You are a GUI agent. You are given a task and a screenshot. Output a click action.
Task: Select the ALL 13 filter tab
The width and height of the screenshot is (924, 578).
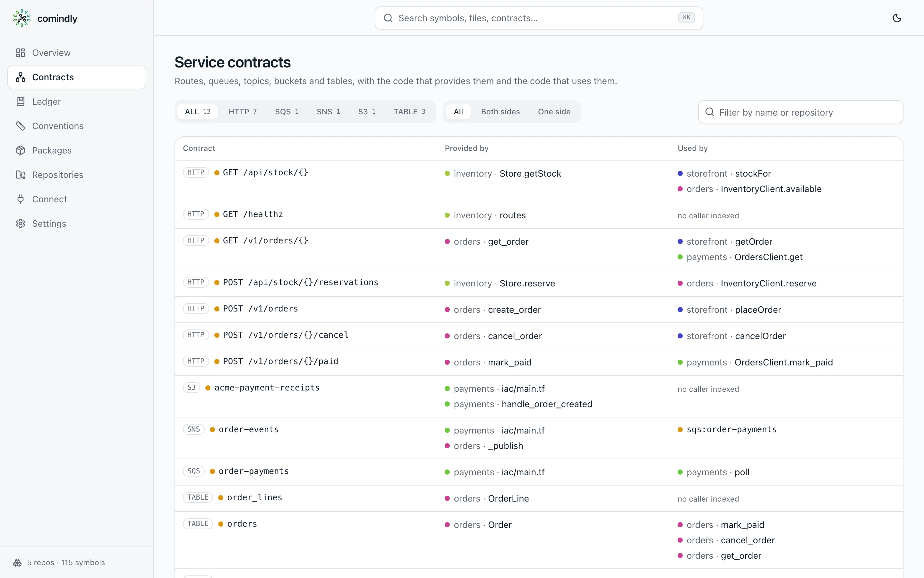tap(197, 112)
